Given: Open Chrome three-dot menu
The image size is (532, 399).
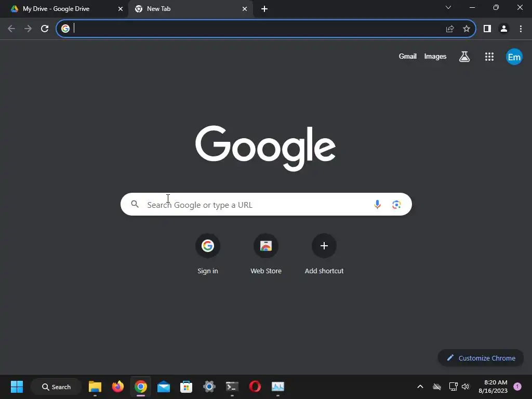Looking at the screenshot, I should pos(521,29).
